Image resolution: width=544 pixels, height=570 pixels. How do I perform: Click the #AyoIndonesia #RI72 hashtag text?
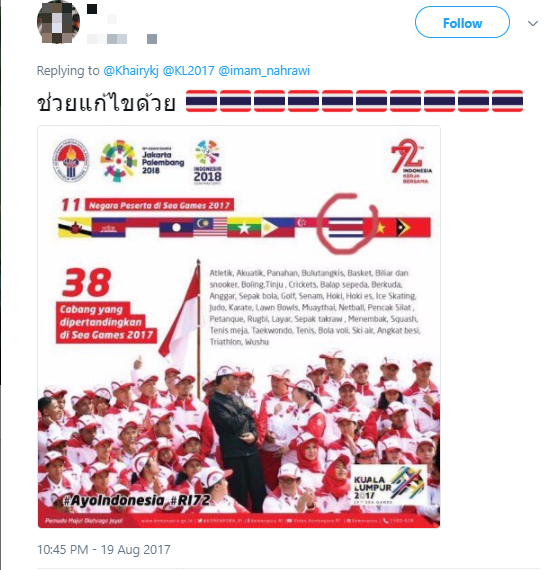coord(136,500)
